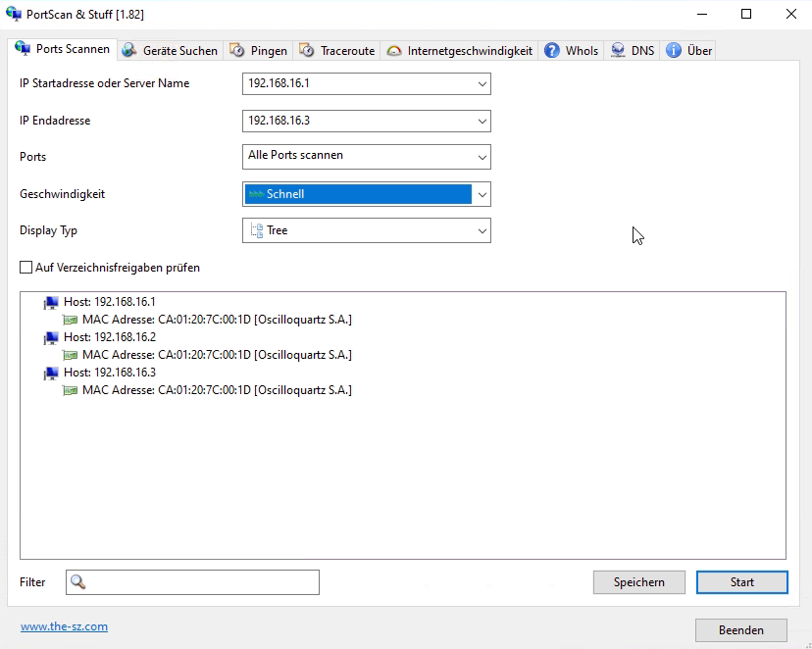Click the computer icon for host 192.168.16.2
The image size is (812, 649).
tap(51, 337)
